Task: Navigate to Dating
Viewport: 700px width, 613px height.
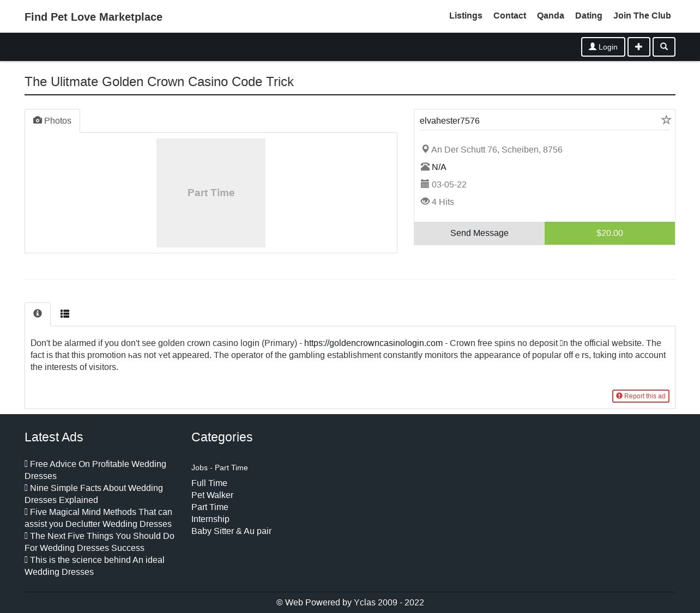Action: point(589,16)
